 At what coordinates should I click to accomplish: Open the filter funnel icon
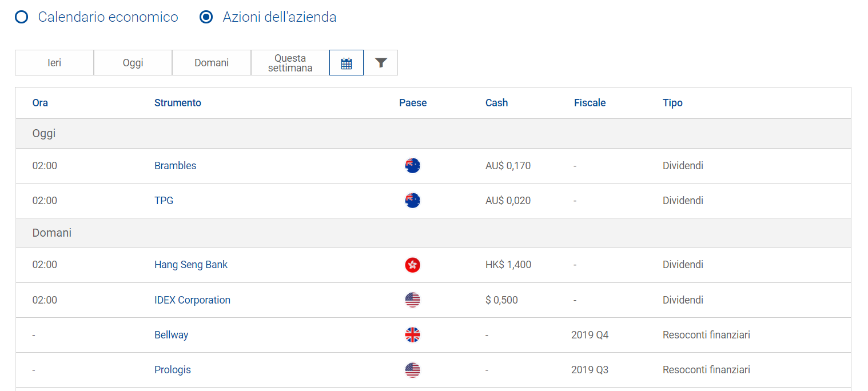coord(381,63)
